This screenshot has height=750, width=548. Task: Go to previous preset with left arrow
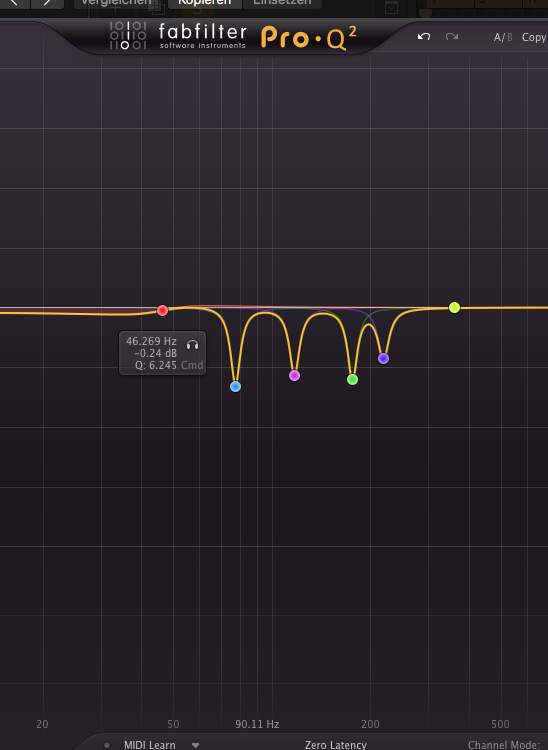coord(14,3)
